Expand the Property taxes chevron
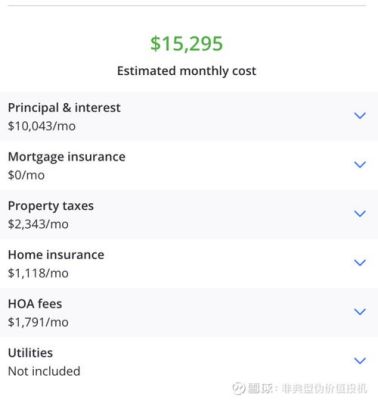The image size is (378, 400). [x=360, y=213]
